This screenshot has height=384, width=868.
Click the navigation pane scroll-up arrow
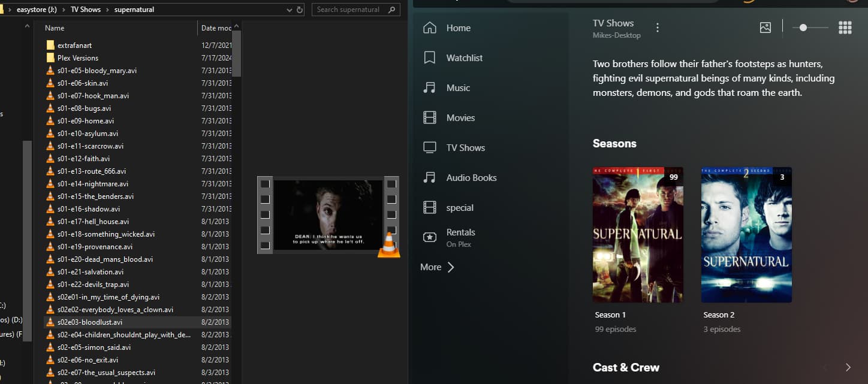27,26
